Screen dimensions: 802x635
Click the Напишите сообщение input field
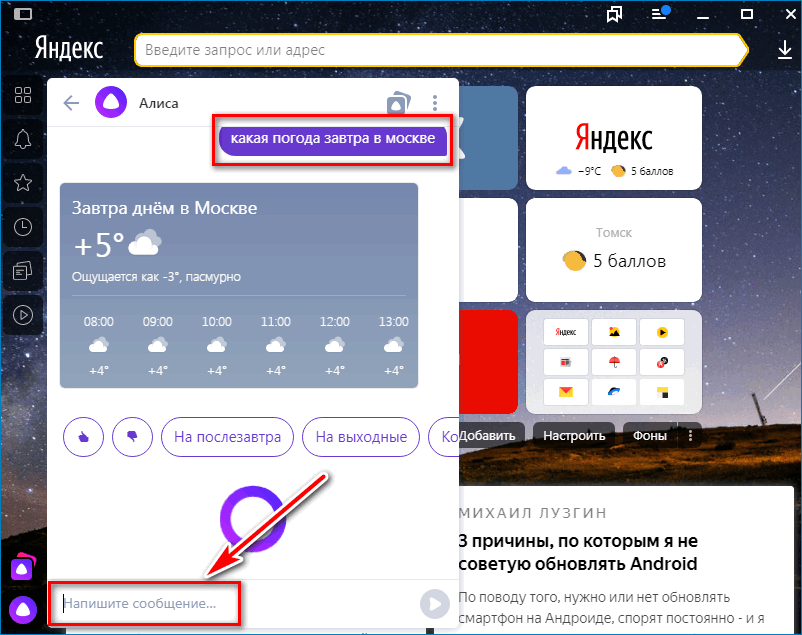[145, 604]
